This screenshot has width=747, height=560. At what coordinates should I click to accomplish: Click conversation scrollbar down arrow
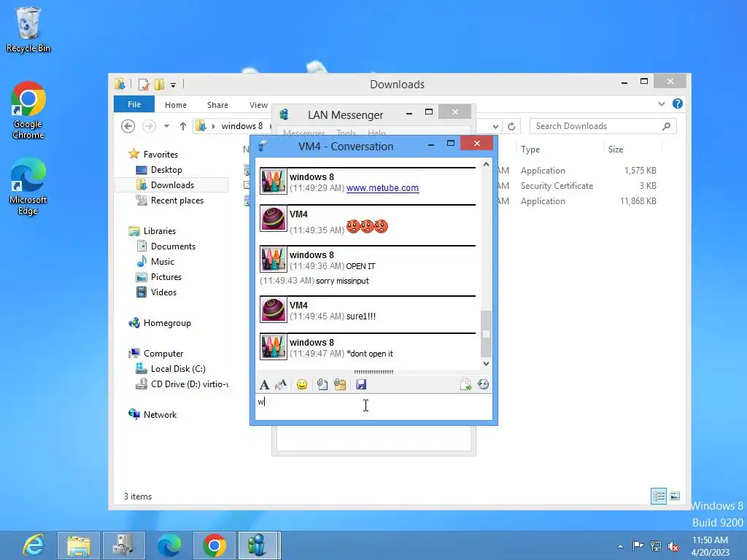[x=486, y=363]
